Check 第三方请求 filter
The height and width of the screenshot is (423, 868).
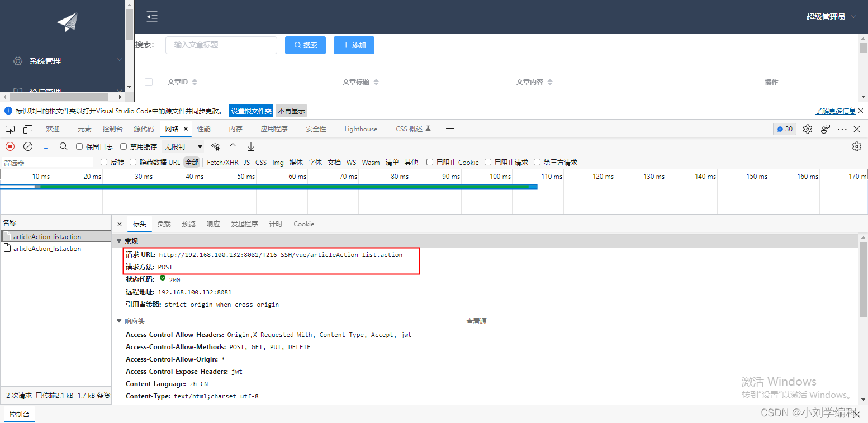pos(537,162)
